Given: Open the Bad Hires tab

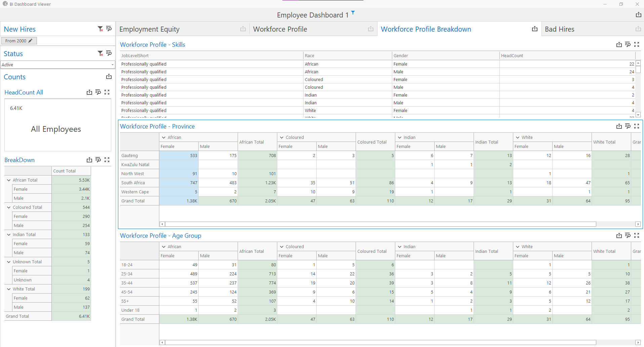Looking at the screenshot, I should tap(559, 29).
